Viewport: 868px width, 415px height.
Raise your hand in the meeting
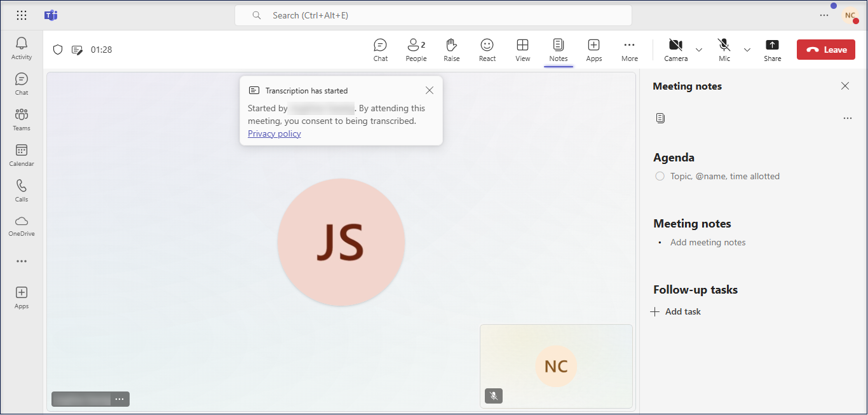451,50
